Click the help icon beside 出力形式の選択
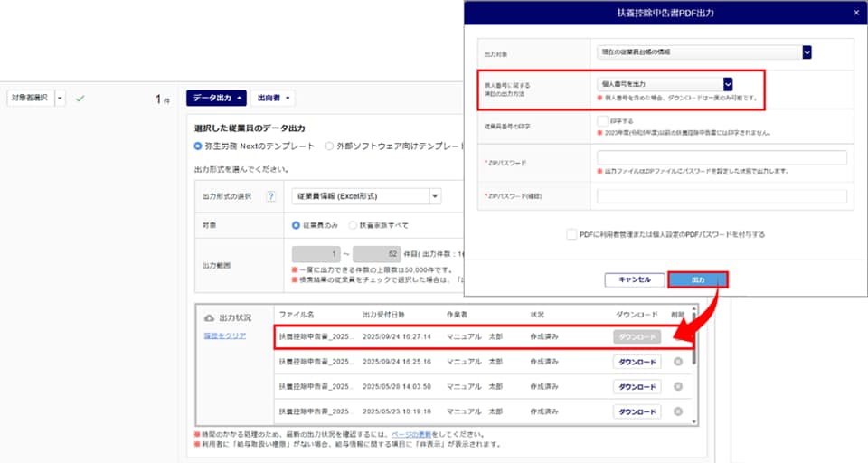Image resolution: width=868 pixels, height=463 pixels. [270, 196]
